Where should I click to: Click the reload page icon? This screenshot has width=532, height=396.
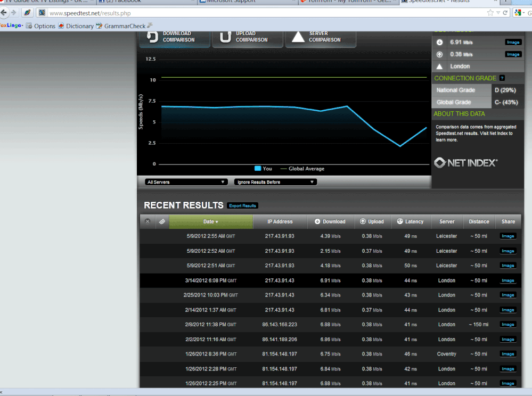click(x=505, y=13)
